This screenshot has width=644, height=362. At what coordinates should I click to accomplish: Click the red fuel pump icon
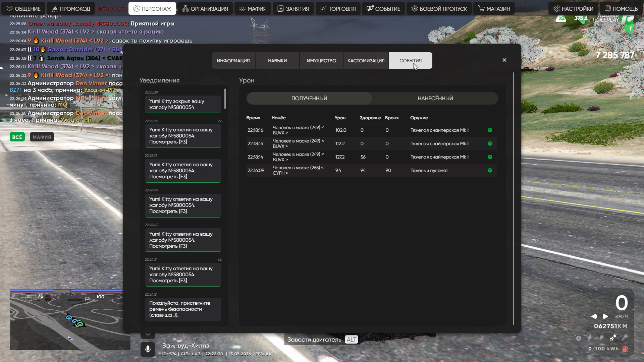point(625,349)
